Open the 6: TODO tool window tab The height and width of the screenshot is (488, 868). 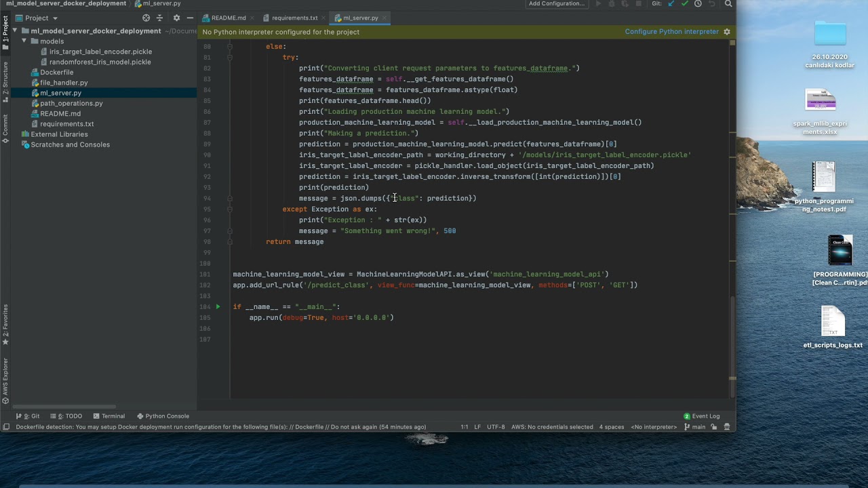tap(66, 416)
